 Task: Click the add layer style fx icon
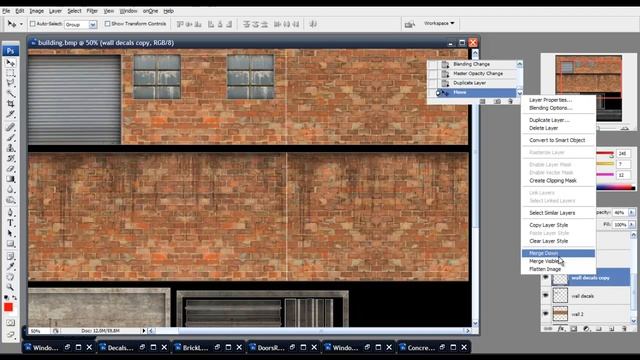point(561,329)
